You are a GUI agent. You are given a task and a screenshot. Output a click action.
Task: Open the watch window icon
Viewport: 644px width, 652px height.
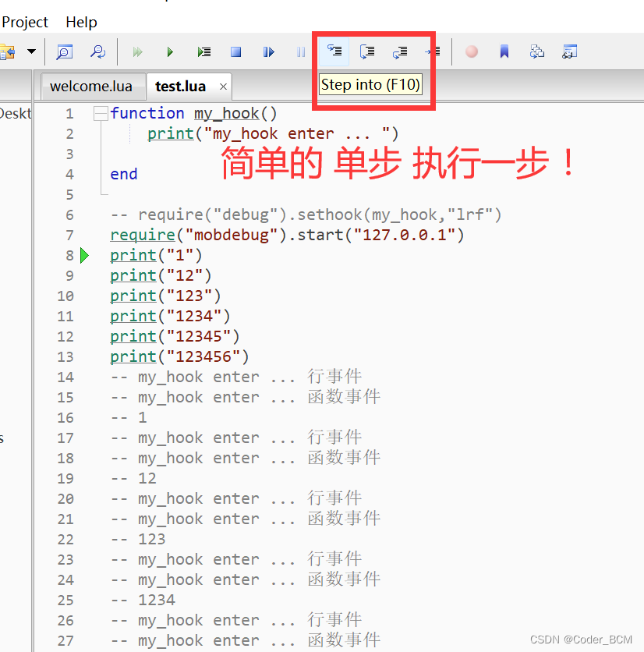coord(570,51)
